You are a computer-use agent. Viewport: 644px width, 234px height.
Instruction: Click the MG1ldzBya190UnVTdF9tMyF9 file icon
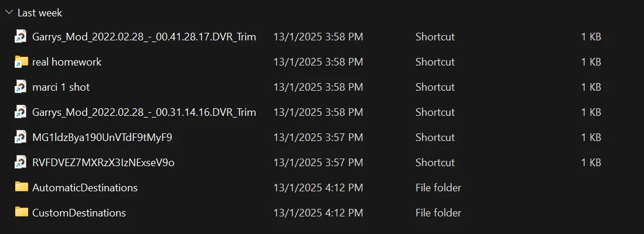tap(21, 137)
